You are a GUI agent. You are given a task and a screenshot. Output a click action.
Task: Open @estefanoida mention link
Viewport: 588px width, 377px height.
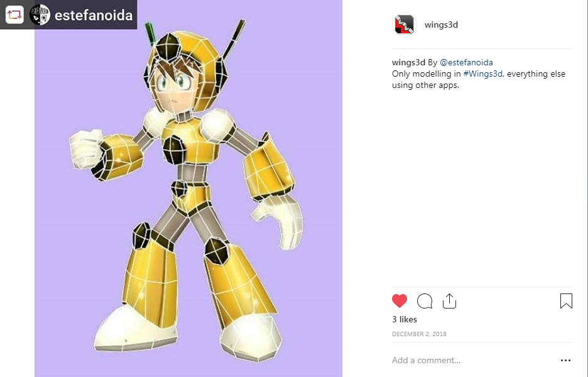click(466, 62)
